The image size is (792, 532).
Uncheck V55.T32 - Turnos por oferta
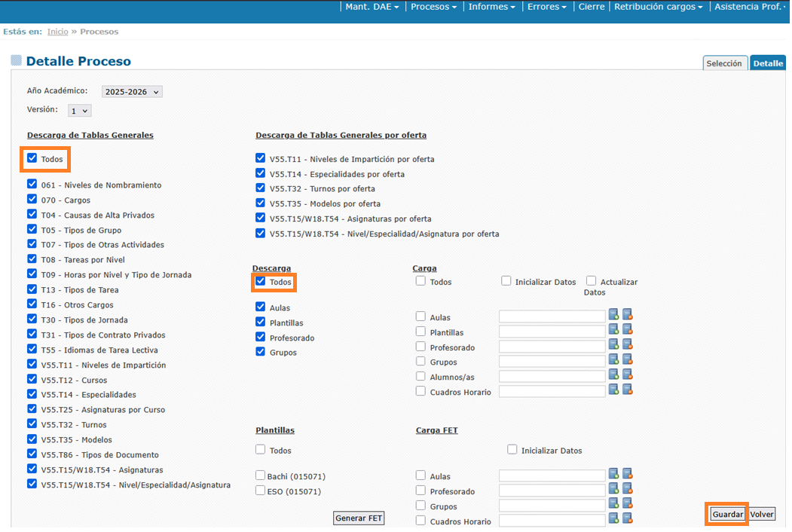[x=261, y=188]
